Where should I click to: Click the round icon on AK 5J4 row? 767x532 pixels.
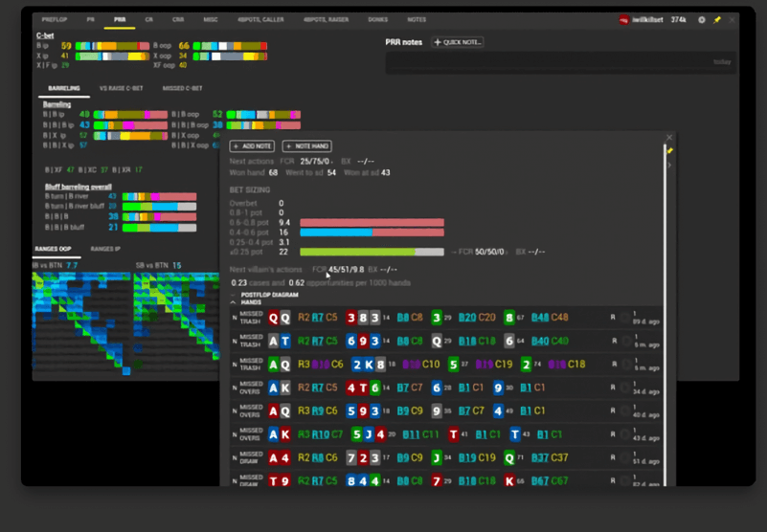pyautogui.click(x=624, y=434)
